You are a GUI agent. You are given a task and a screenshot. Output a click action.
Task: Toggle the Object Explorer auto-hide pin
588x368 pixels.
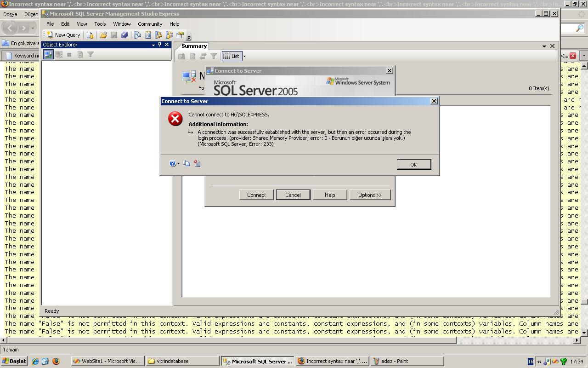coord(160,45)
